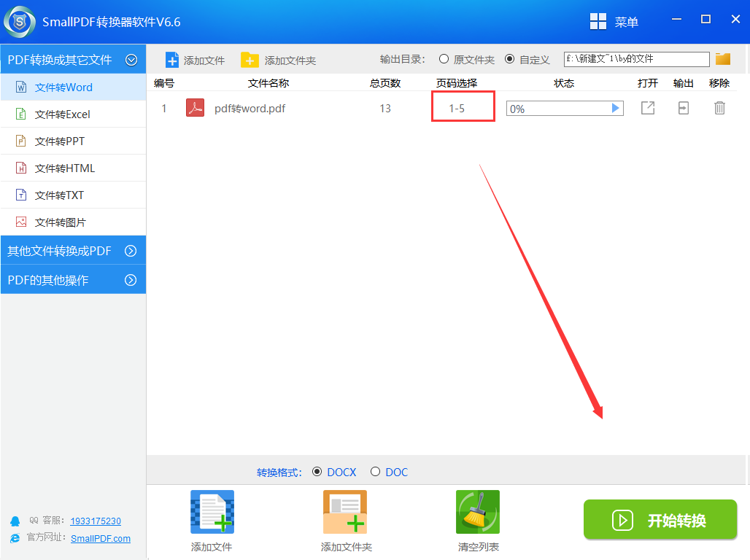
Task: Open the converted file with 打开 icon
Action: [648, 108]
